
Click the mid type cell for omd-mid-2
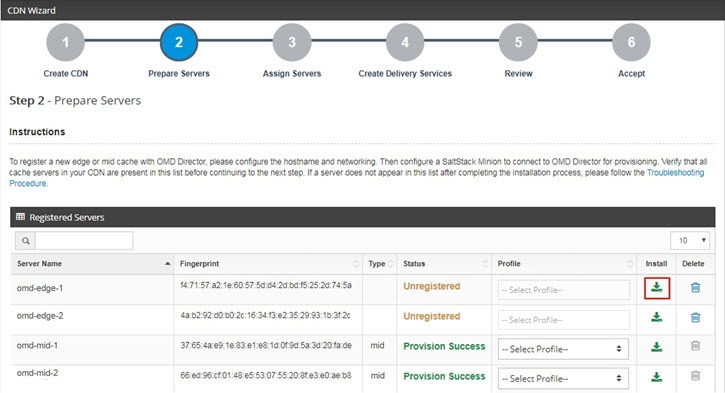coord(377,375)
